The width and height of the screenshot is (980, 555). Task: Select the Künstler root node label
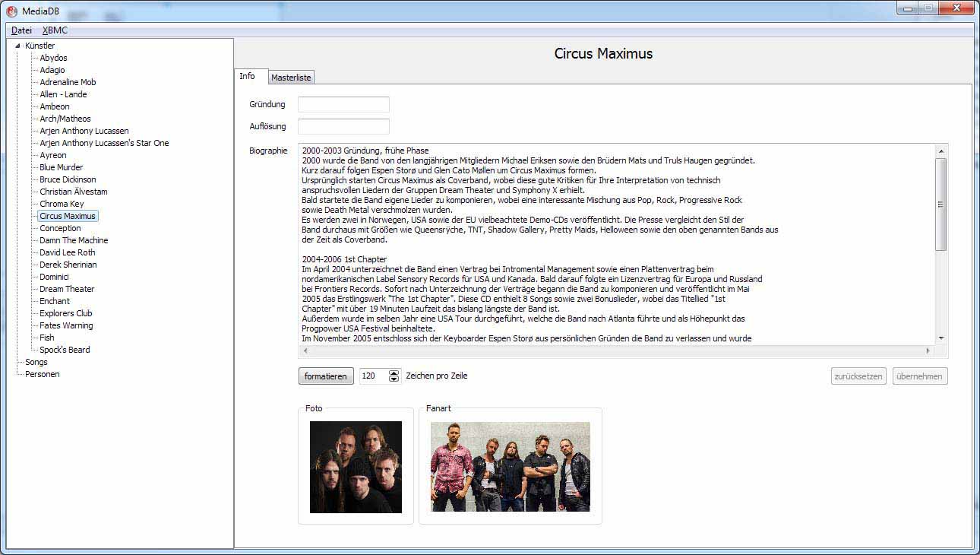click(x=40, y=46)
